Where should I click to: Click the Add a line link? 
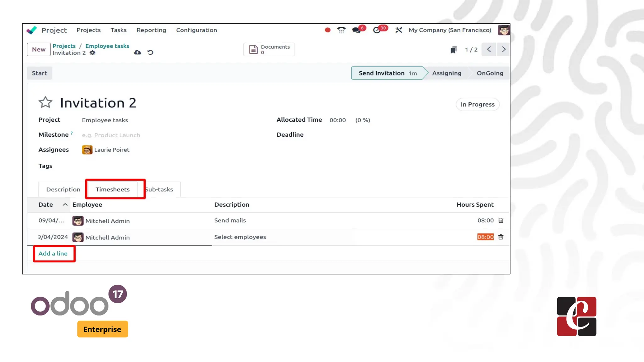coord(53,254)
